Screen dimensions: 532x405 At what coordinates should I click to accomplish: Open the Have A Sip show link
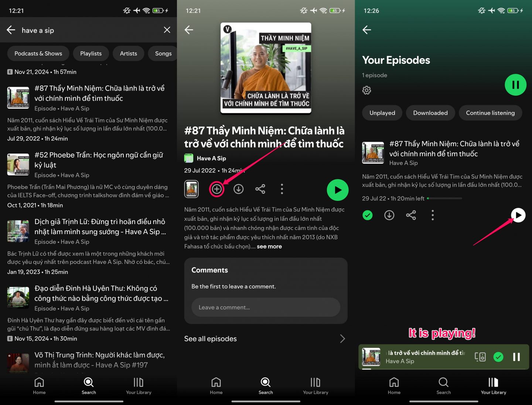(205, 158)
